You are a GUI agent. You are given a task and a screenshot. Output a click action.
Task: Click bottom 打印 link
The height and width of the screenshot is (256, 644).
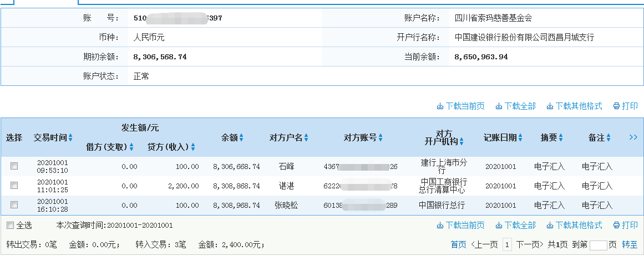pyautogui.click(x=626, y=225)
